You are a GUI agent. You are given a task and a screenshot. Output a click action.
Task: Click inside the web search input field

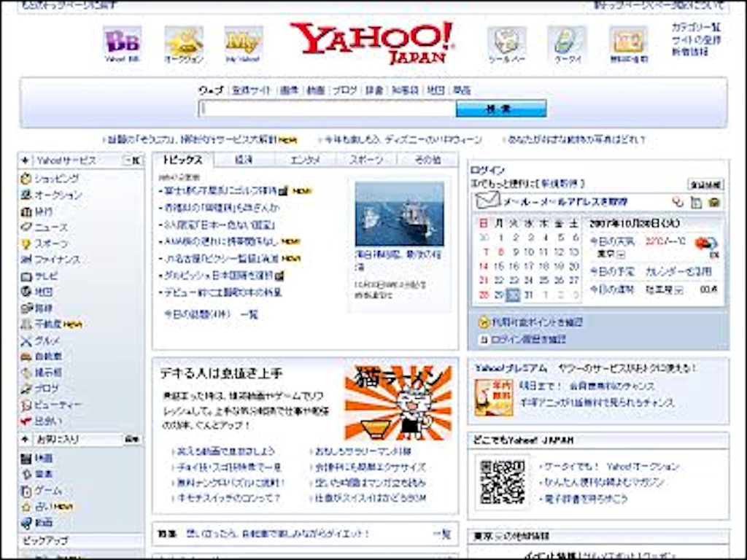click(328, 109)
